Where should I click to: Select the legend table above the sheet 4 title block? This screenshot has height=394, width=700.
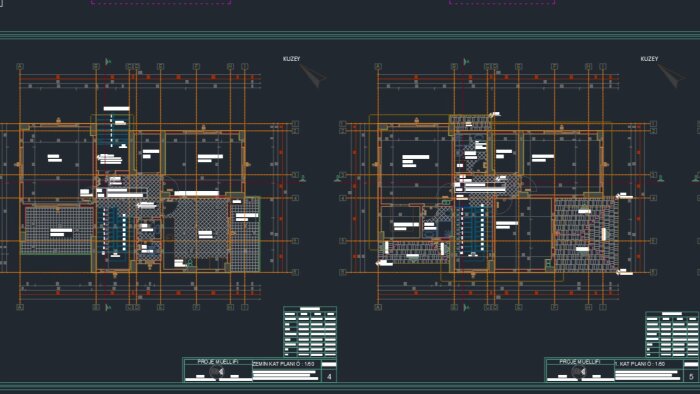(x=310, y=332)
